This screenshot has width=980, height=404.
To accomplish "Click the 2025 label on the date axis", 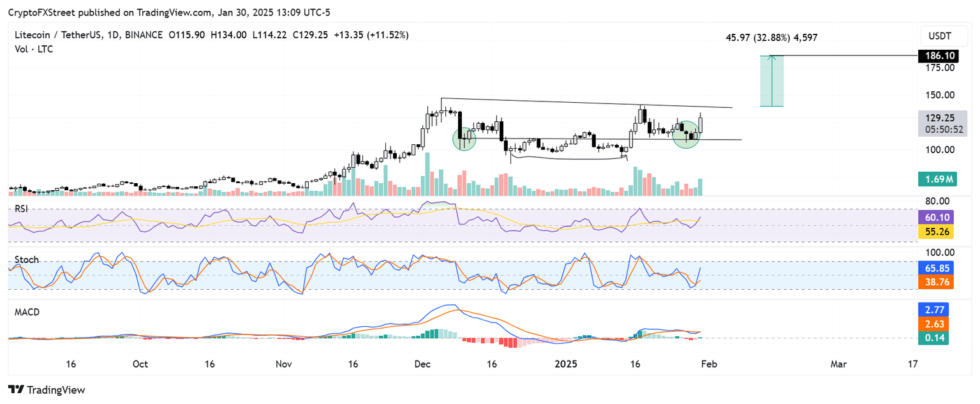I will click(x=565, y=364).
